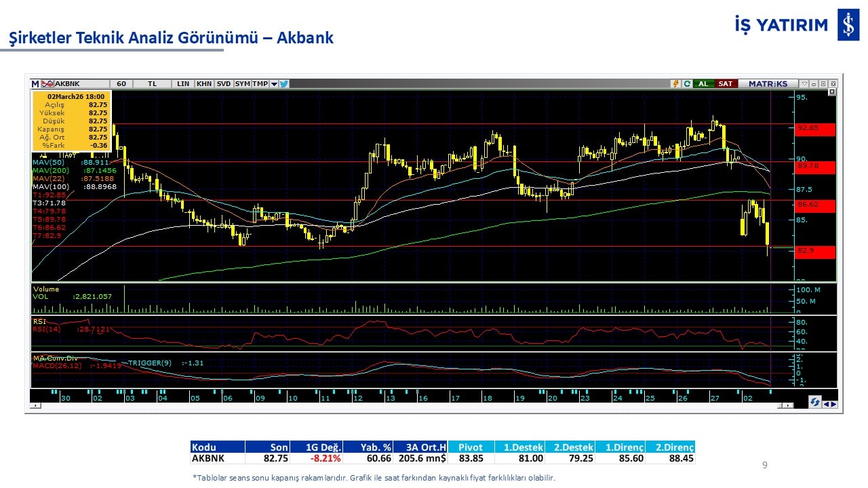
Task: Click the lightning bolt quick order icon
Action: tap(675, 84)
